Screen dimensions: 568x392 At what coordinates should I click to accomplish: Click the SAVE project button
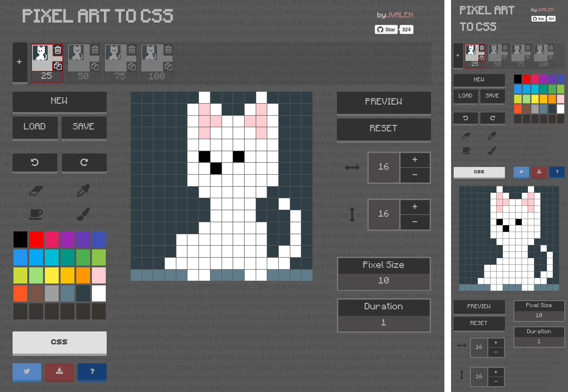click(x=83, y=126)
